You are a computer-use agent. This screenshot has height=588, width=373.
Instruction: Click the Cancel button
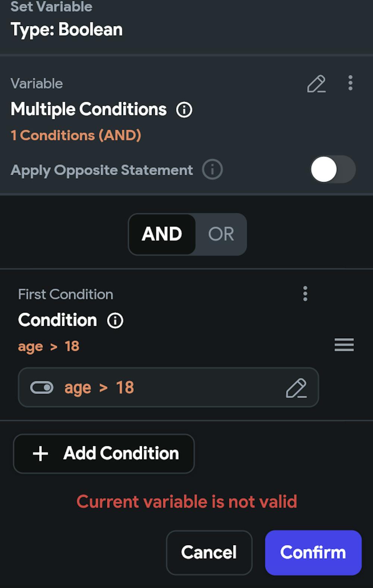(x=209, y=552)
